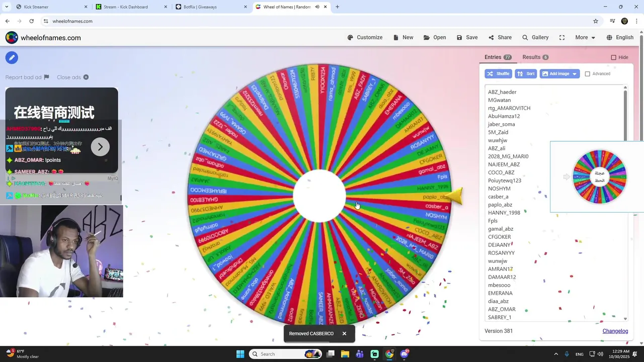This screenshot has width=644, height=362.
Task: Dismiss the Removed CASBERCO notification
Action: tap(344, 333)
